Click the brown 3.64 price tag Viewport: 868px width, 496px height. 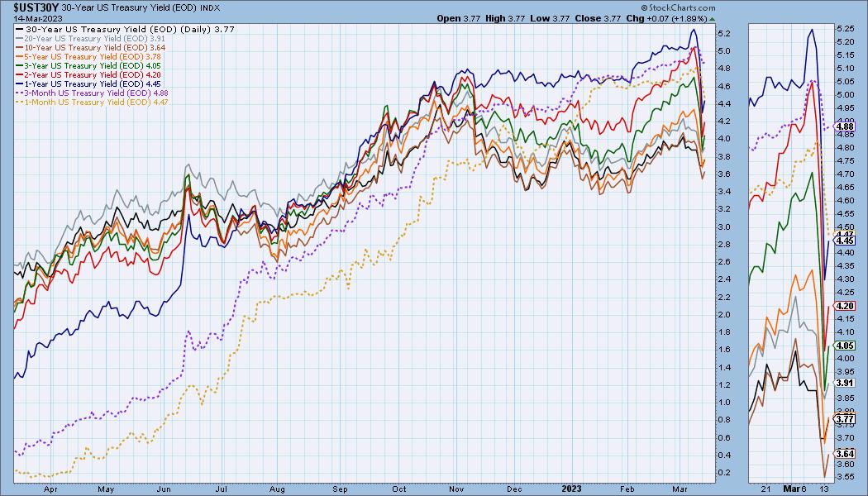pos(846,453)
